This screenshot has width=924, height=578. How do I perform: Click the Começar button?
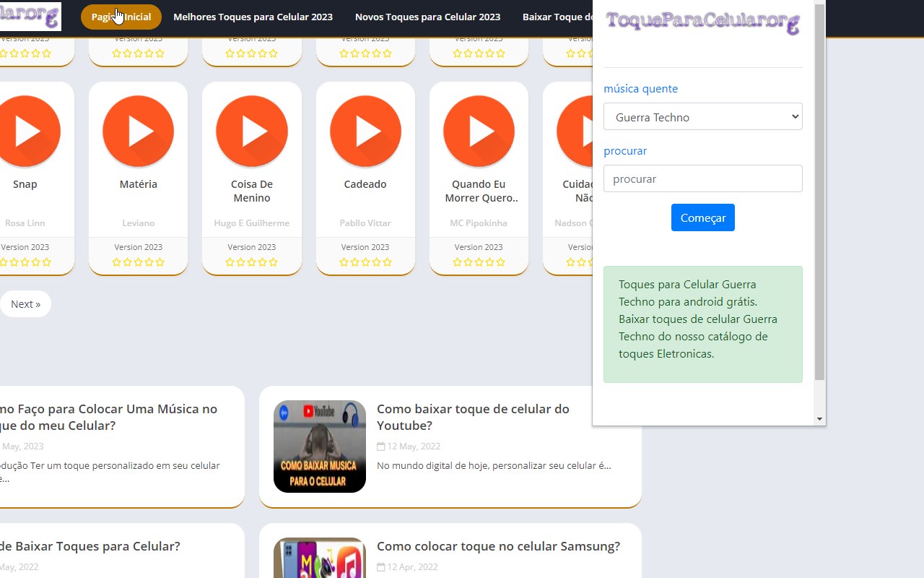[x=703, y=217]
